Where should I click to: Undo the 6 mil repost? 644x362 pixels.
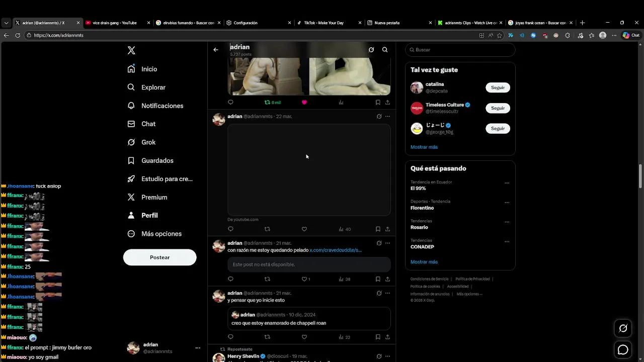click(x=273, y=102)
